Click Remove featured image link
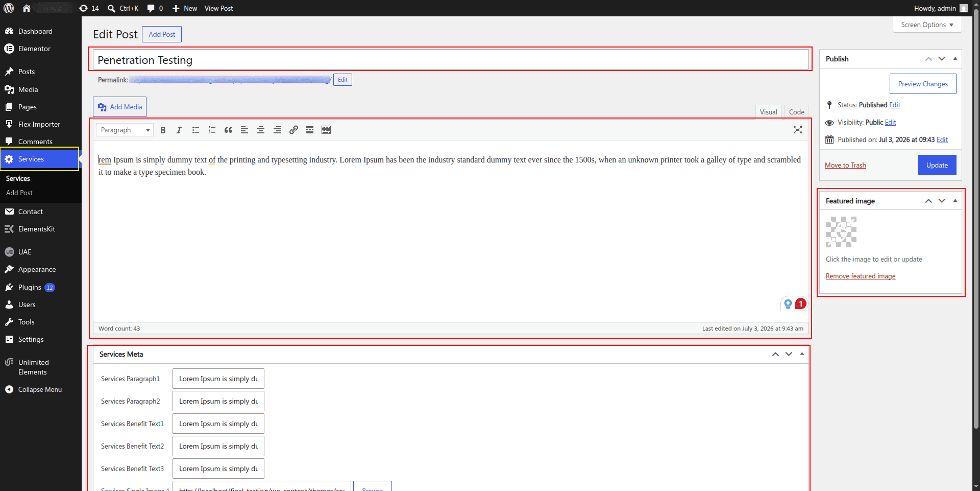This screenshot has width=980, height=491. point(861,276)
